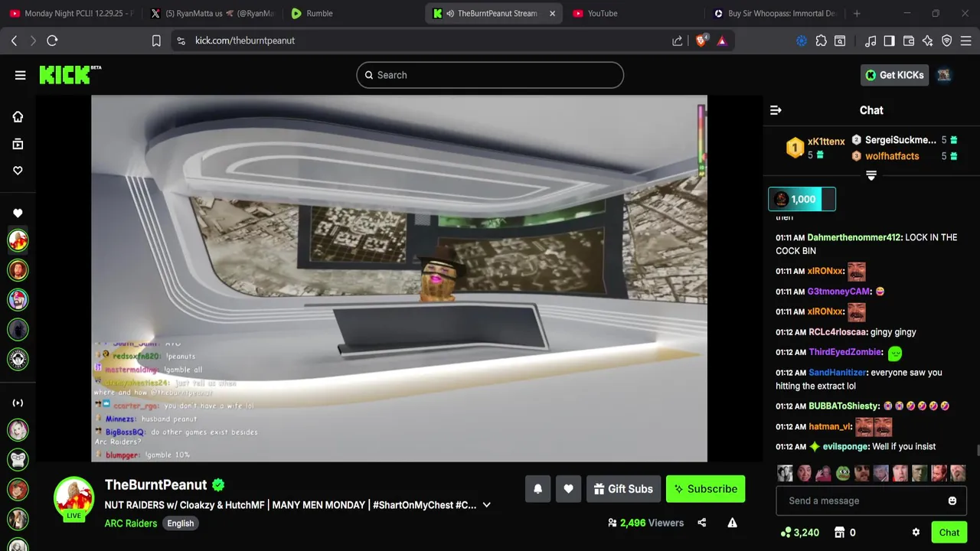Click the address bar URL
Viewport: 980px width, 551px height.
(x=245, y=41)
